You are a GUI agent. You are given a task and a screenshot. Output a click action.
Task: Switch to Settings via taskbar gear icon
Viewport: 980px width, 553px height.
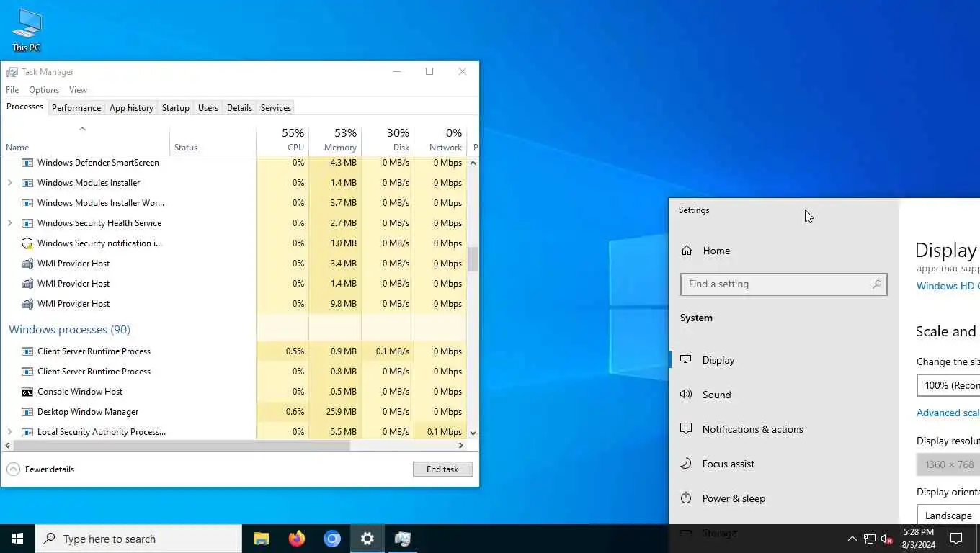[367, 539]
